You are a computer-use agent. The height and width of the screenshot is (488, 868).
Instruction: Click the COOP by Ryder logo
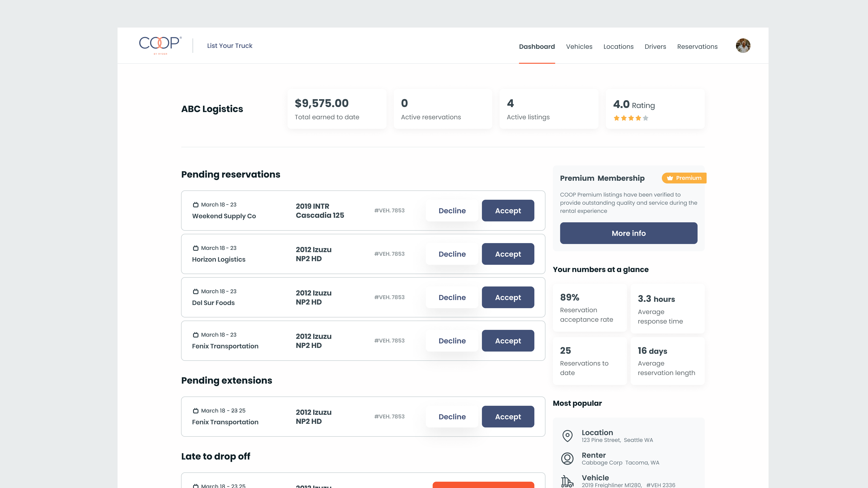pyautogui.click(x=160, y=45)
